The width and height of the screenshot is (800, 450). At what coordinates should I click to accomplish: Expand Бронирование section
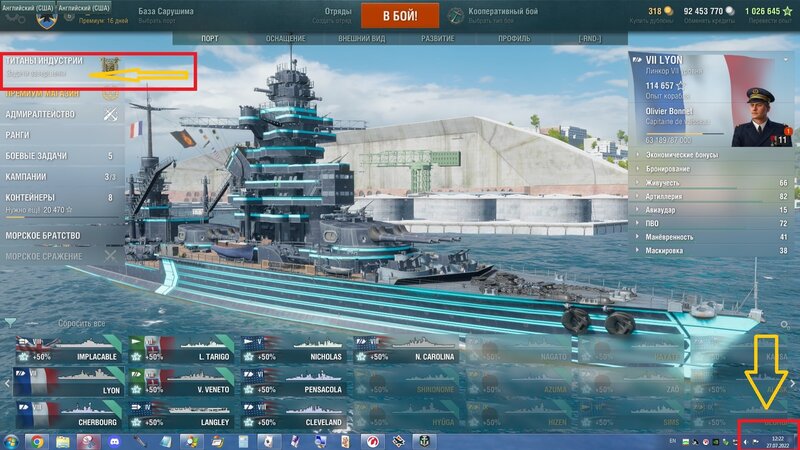668,168
